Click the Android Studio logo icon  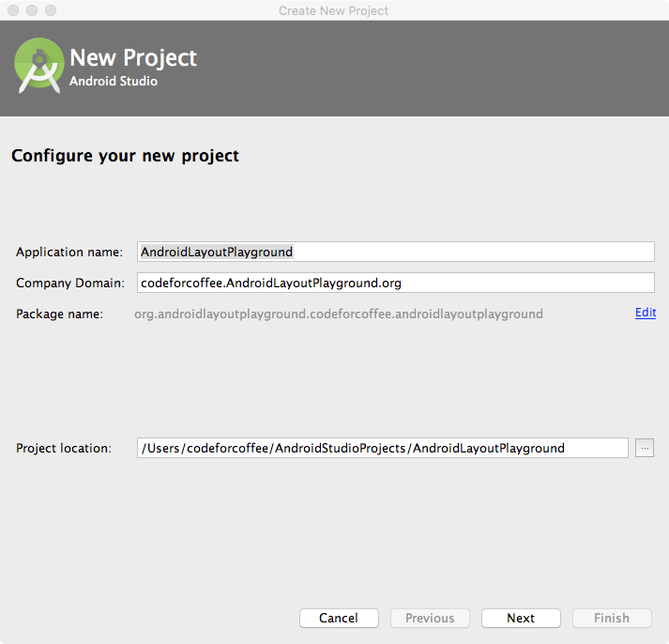38,66
